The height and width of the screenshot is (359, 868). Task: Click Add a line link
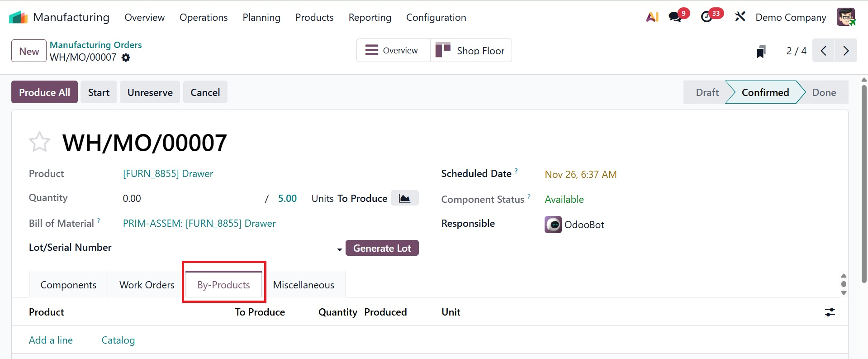[51, 340]
